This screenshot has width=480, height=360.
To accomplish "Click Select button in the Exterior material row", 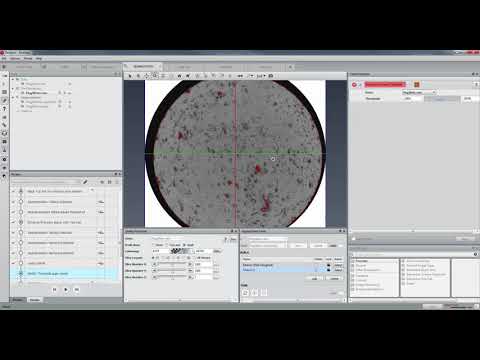I will pos(338,265).
